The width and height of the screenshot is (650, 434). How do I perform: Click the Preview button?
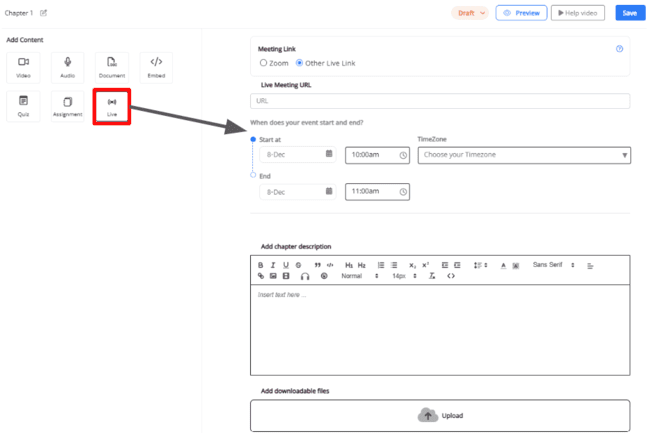coord(521,13)
